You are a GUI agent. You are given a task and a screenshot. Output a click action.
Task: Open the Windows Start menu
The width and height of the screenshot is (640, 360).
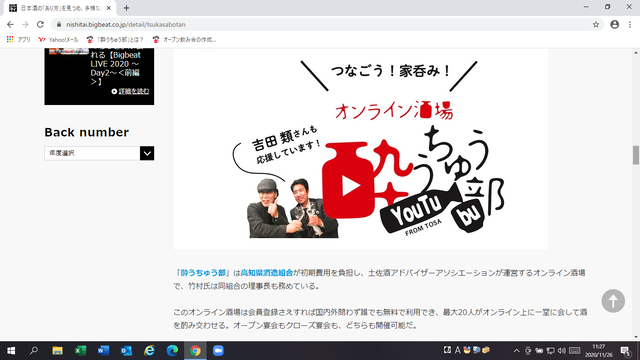(x=11, y=351)
